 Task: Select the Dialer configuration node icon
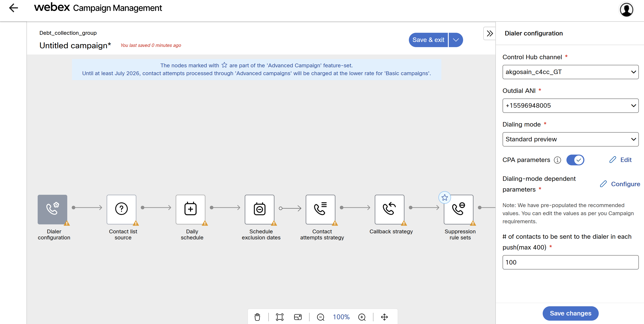[52, 209]
